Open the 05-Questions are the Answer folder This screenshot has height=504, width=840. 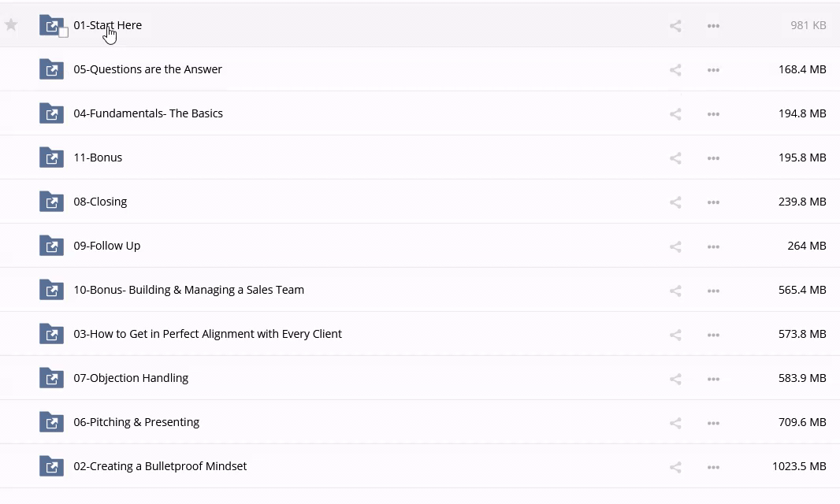147,69
